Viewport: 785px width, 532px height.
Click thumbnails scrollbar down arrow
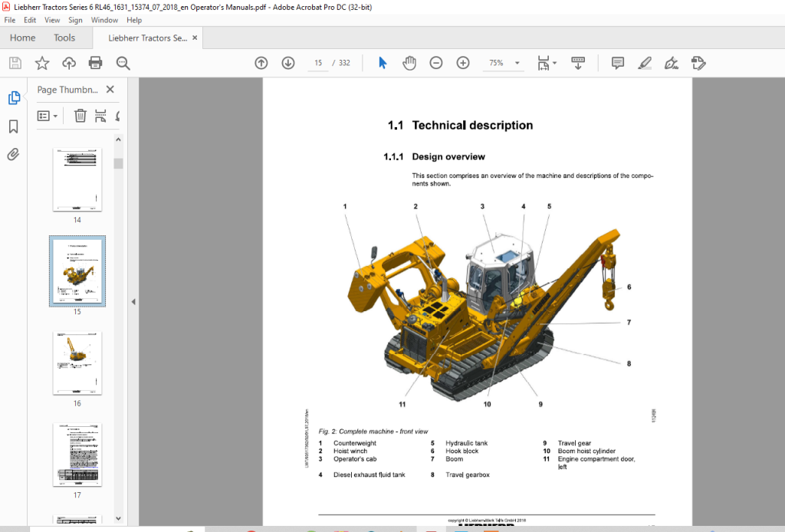pyautogui.click(x=118, y=518)
